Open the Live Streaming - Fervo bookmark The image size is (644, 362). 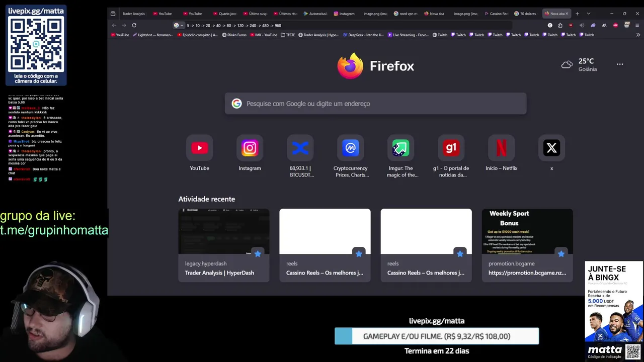tap(408, 35)
